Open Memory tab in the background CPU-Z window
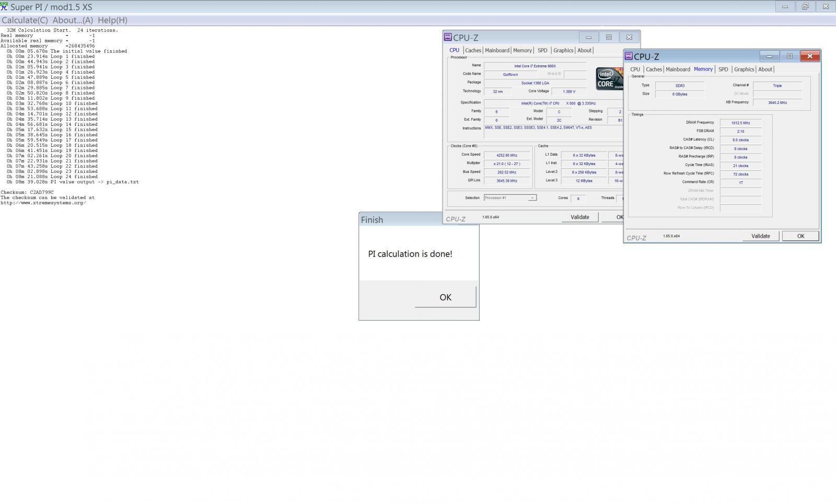 point(522,50)
